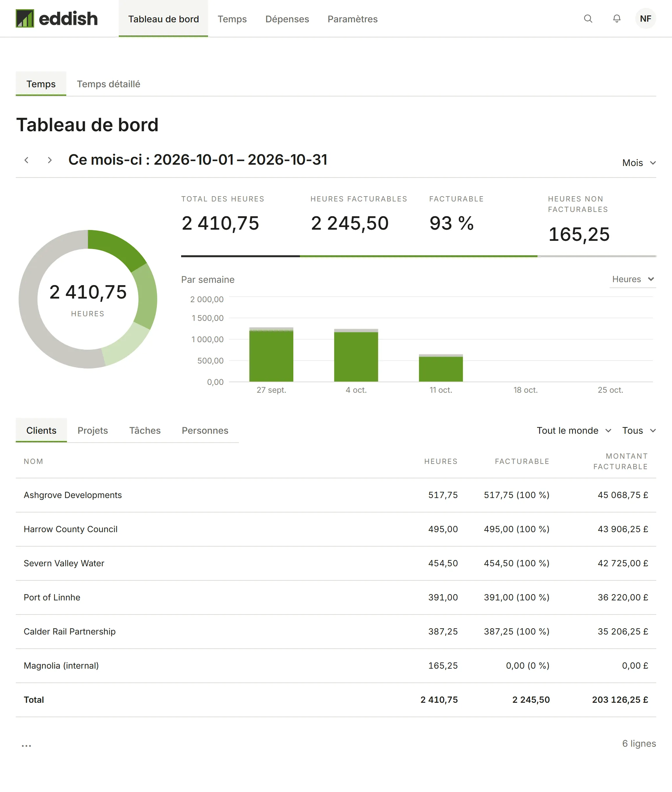Click the 27 sept. week bar
Image resolution: width=672 pixels, height=792 pixels.
point(271,355)
